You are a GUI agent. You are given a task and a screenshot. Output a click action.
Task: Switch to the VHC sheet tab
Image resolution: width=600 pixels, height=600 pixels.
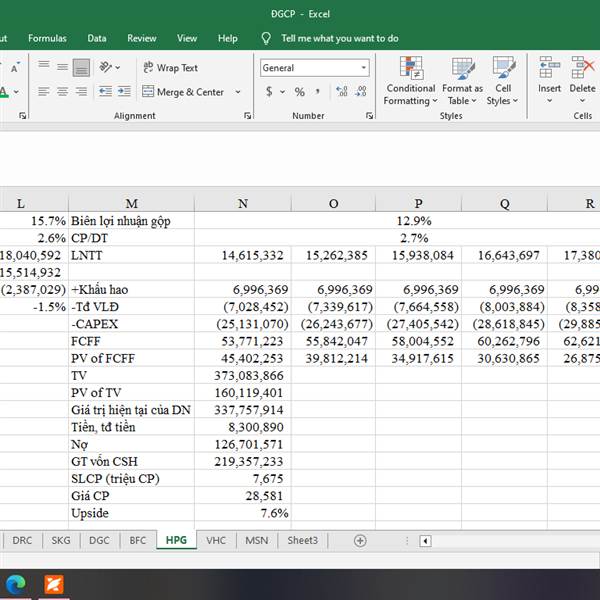pyautogui.click(x=216, y=540)
